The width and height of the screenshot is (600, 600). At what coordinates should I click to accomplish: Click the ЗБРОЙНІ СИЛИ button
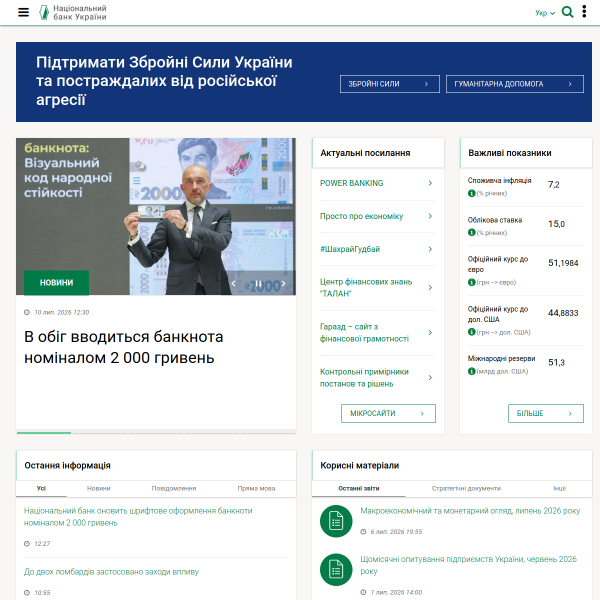pyautogui.click(x=390, y=84)
